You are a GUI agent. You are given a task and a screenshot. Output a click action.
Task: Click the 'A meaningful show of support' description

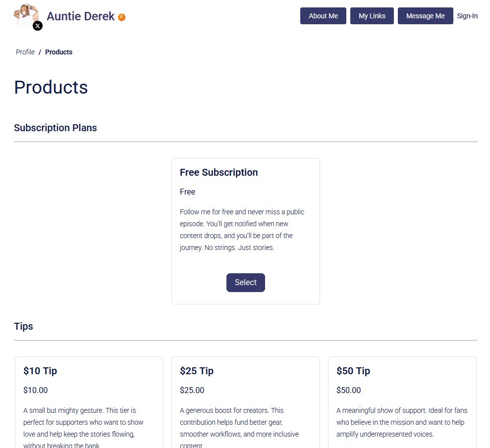tap(402, 422)
